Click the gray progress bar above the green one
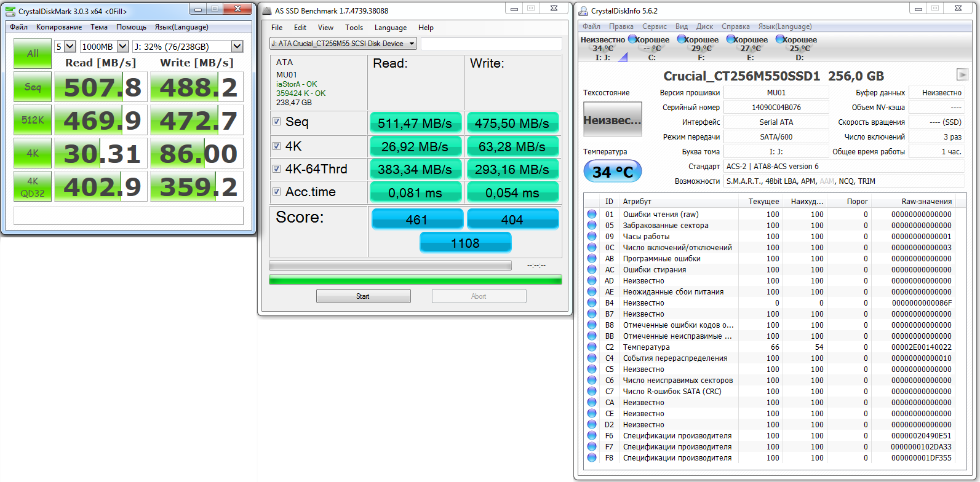Screen dimensions: 980x482 coord(390,266)
